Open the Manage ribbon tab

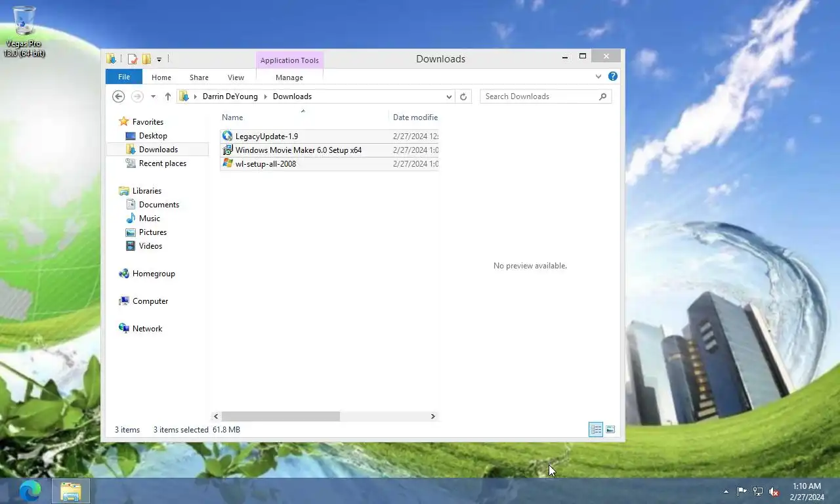click(x=289, y=77)
